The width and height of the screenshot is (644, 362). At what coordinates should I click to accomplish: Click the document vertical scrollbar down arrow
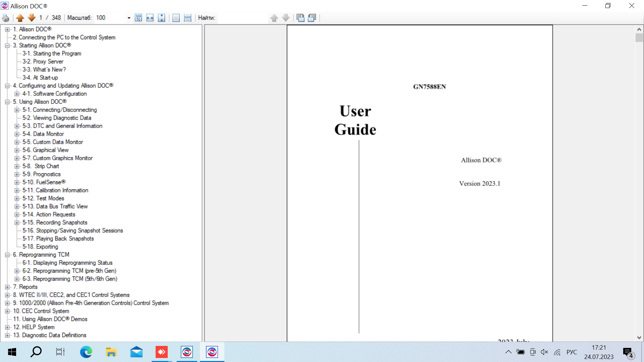tap(639, 338)
